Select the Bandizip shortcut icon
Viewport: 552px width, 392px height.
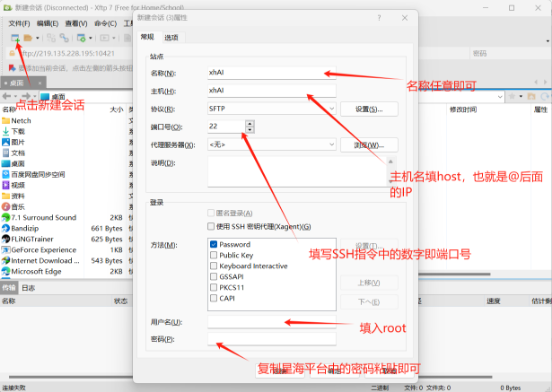click(x=6, y=228)
